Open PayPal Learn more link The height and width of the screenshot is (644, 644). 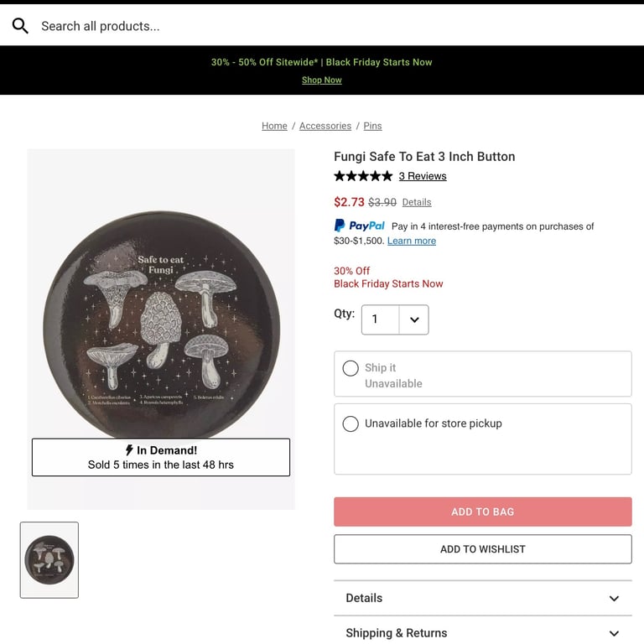point(412,241)
